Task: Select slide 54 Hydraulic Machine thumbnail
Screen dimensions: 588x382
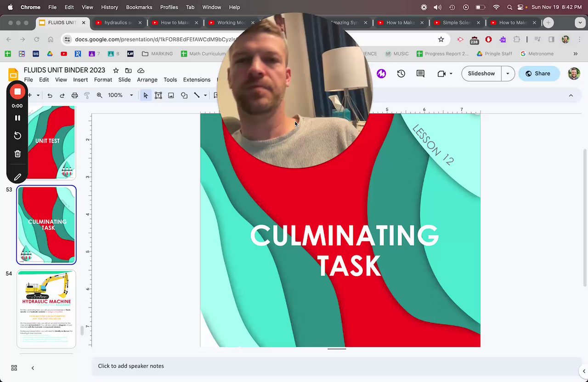Action: pyautogui.click(x=46, y=309)
